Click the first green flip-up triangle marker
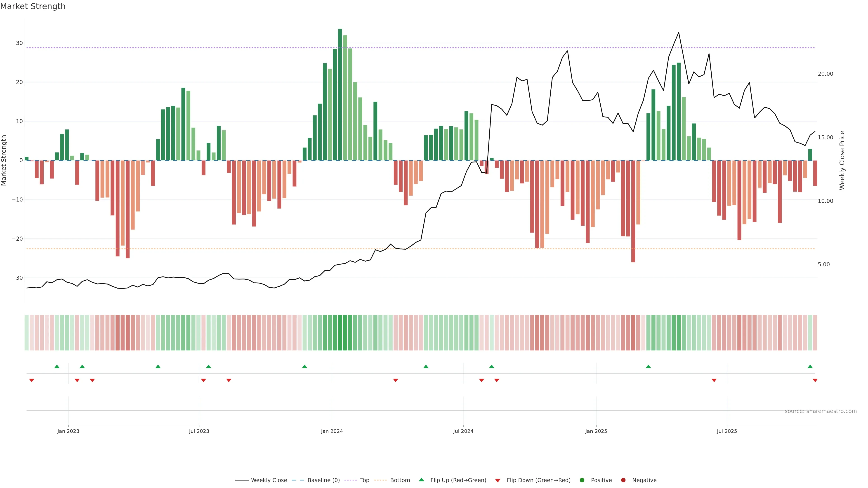 click(x=57, y=366)
